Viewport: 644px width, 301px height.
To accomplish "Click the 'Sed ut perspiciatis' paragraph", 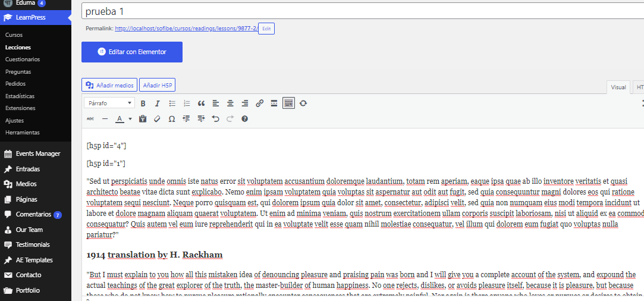I will pyautogui.click(x=365, y=208).
